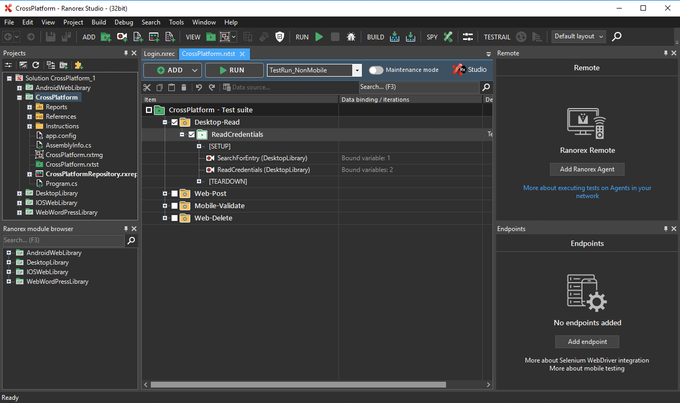Click Add Ranorex Agent button
The height and width of the screenshot is (403, 680).
pos(587,169)
